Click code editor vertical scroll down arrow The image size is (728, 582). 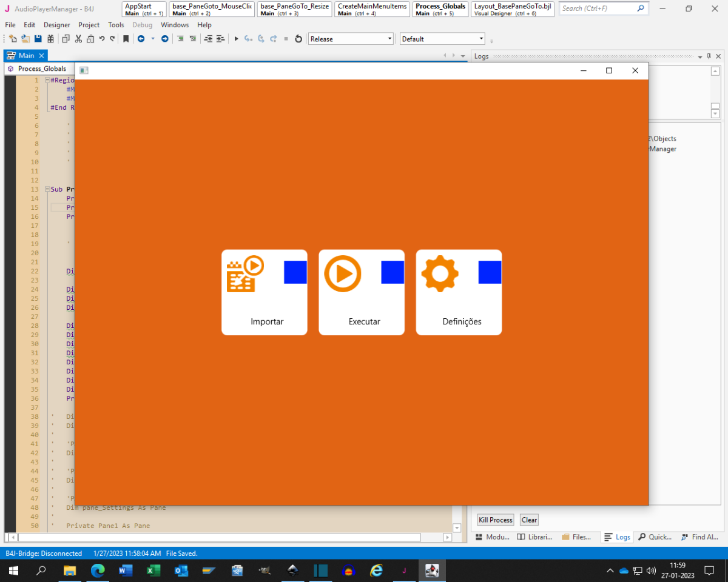pos(457,527)
